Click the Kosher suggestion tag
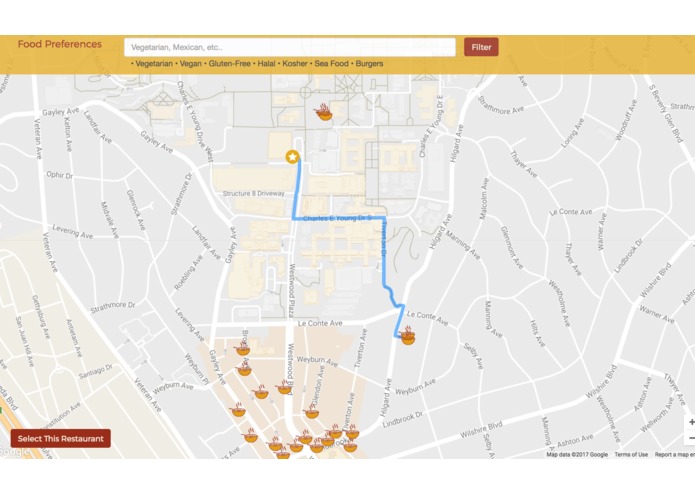 [x=295, y=64]
